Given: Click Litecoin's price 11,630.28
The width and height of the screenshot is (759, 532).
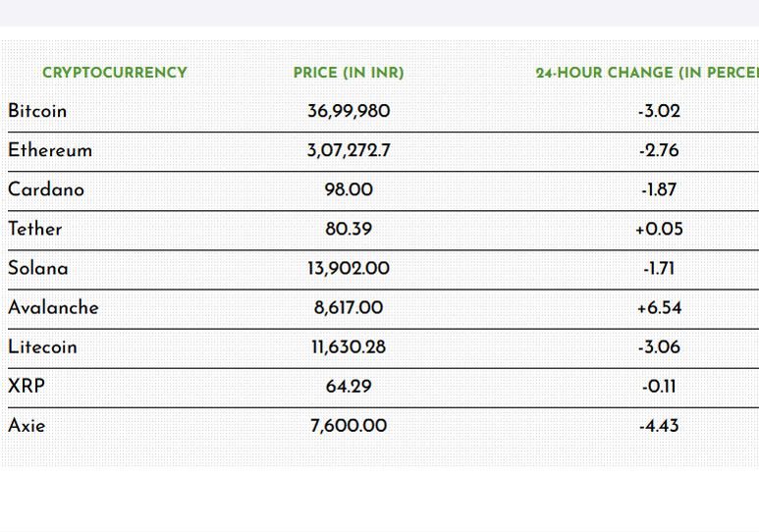Looking at the screenshot, I should pyautogui.click(x=349, y=346).
